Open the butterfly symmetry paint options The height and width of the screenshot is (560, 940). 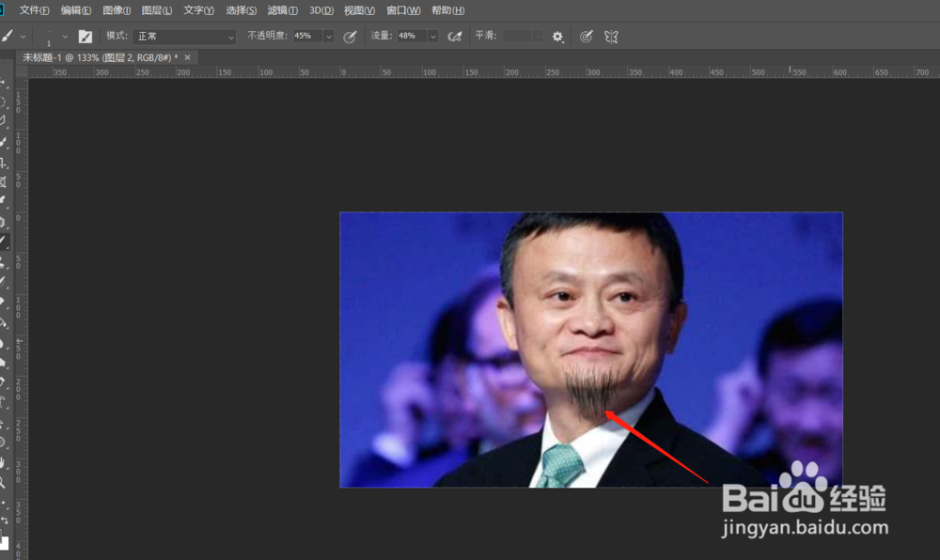[x=611, y=37]
